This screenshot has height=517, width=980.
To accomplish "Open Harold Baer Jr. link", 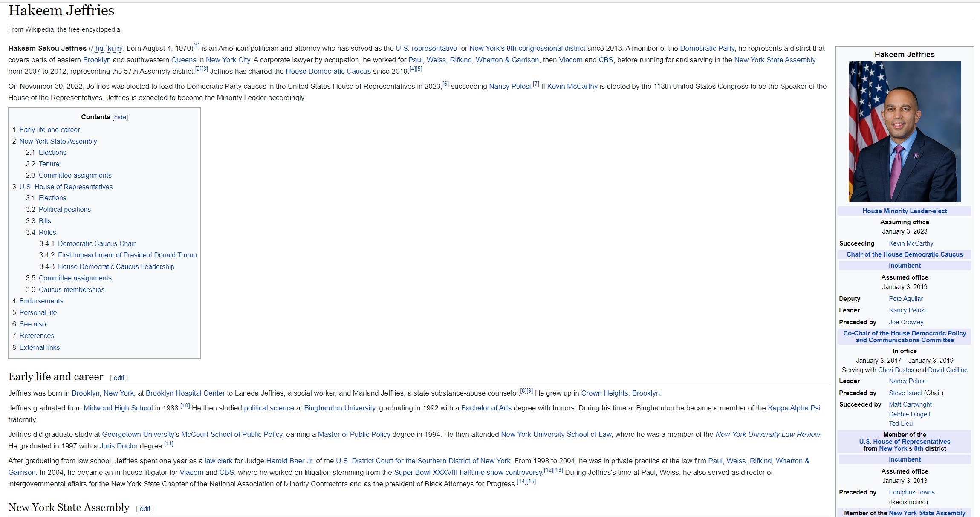I will 290,461.
